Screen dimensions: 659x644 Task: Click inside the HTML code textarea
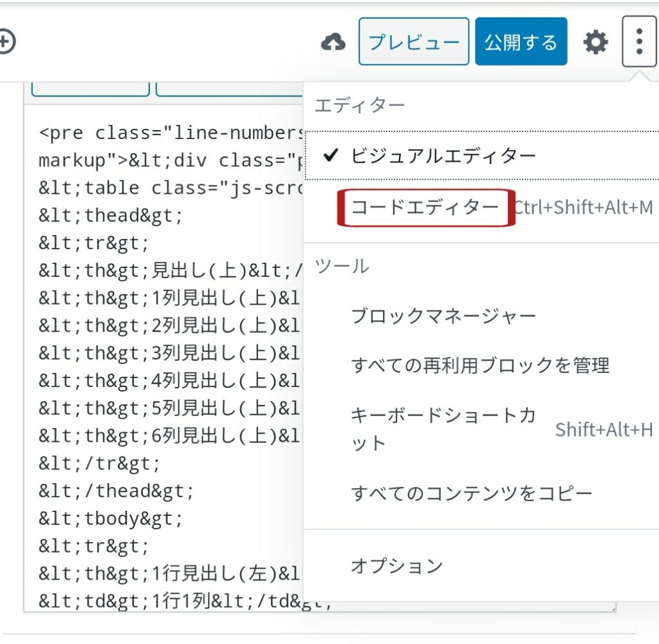coord(164,357)
